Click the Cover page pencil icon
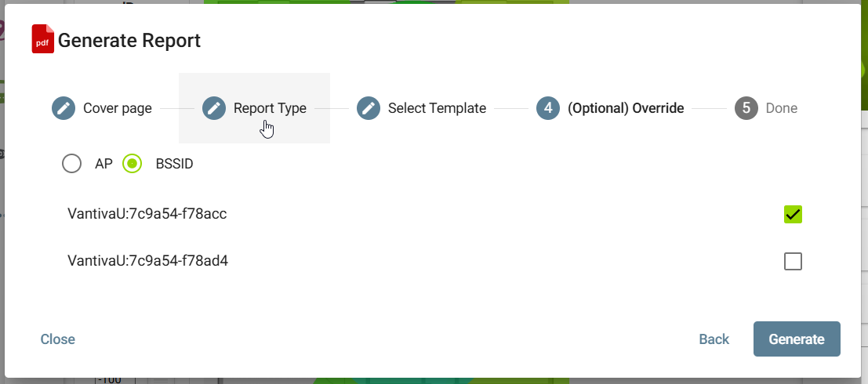 63,108
